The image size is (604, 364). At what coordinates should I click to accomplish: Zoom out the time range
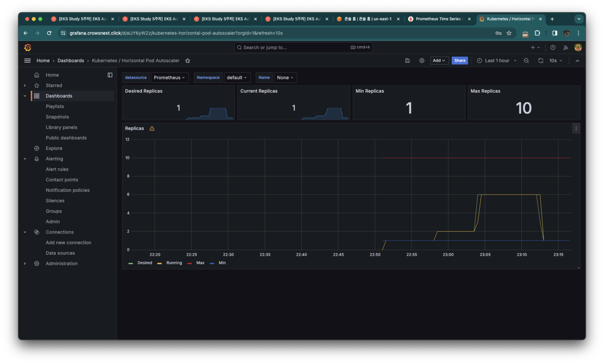click(526, 61)
